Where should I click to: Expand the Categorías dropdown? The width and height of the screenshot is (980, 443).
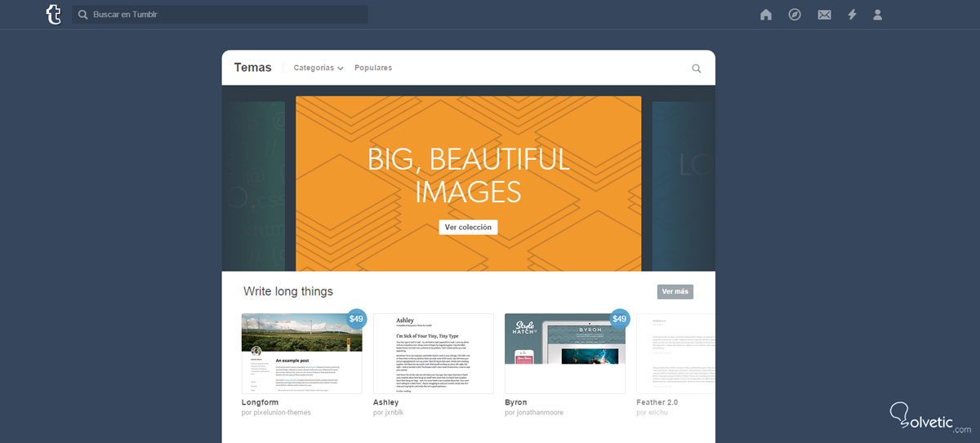pos(318,68)
